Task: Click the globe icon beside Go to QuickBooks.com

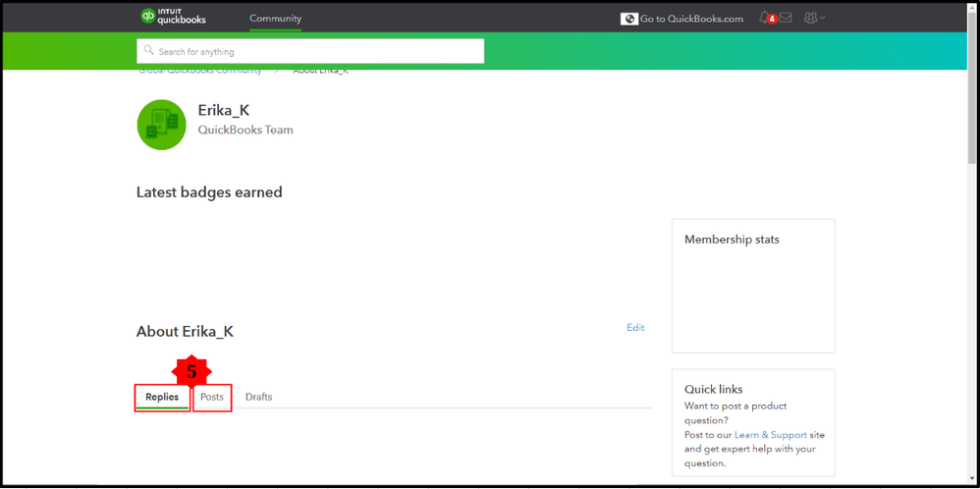Action: click(x=628, y=19)
